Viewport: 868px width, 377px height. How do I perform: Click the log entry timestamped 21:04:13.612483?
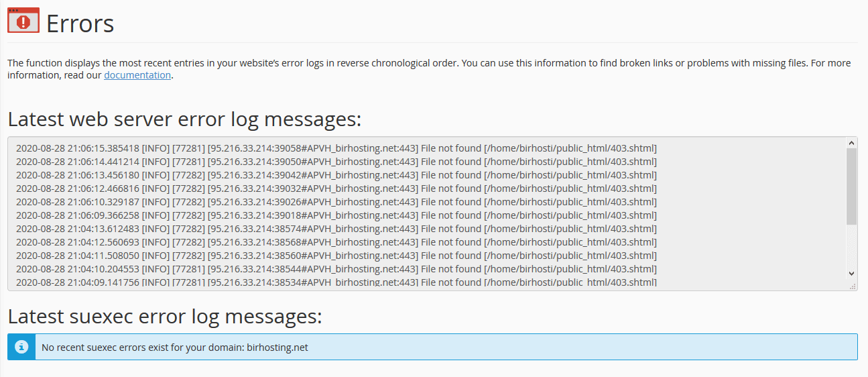click(x=336, y=229)
